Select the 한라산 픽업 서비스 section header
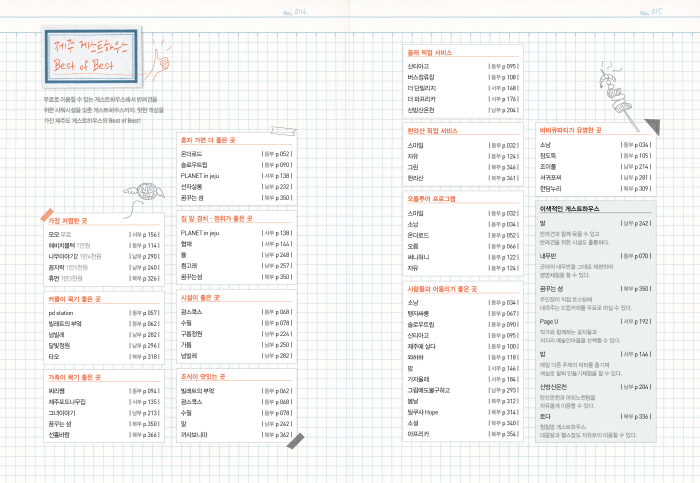Screen dimensions: 700x483 pyautogui.click(x=432, y=130)
